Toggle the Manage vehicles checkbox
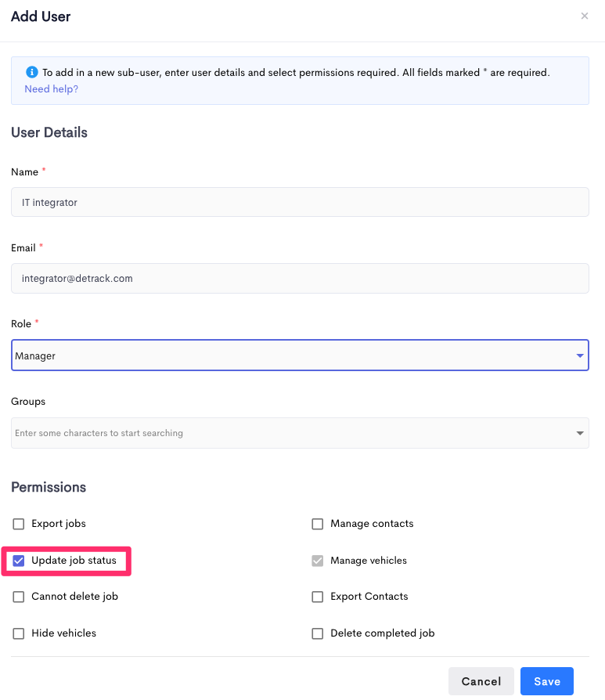 tap(318, 561)
